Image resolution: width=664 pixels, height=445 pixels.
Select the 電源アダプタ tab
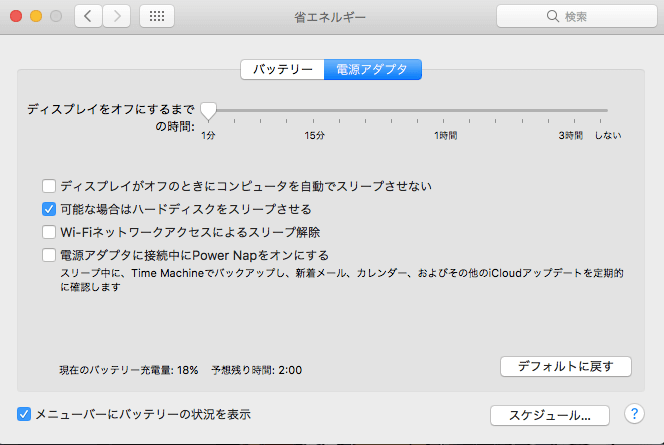373,69
